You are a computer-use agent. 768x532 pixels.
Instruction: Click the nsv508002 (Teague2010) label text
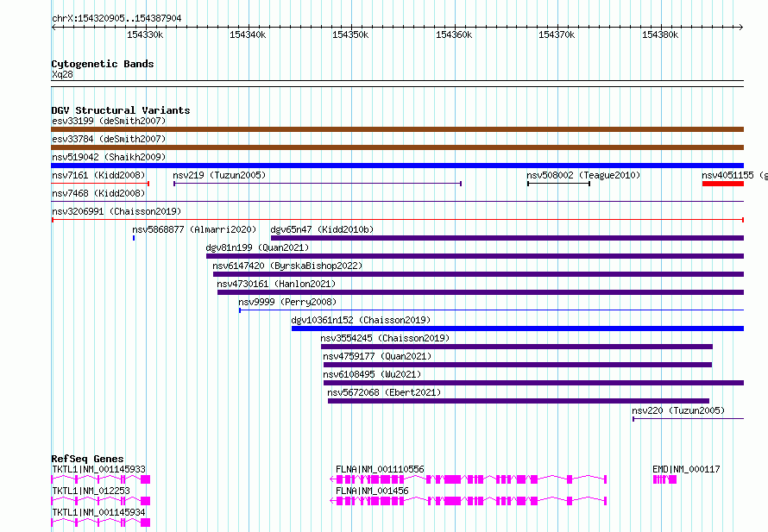pos(583,175)
